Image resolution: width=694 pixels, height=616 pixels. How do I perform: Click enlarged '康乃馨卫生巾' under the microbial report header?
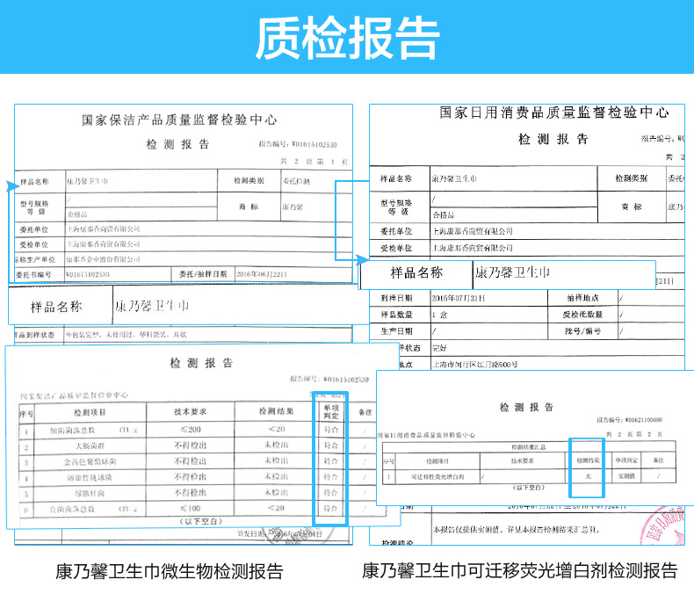pos(152,306)
